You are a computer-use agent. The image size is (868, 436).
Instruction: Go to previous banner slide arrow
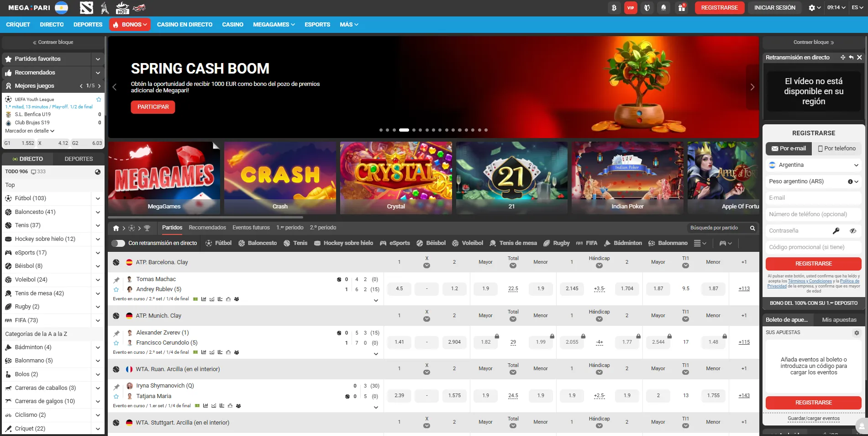[x=115, y=87]
